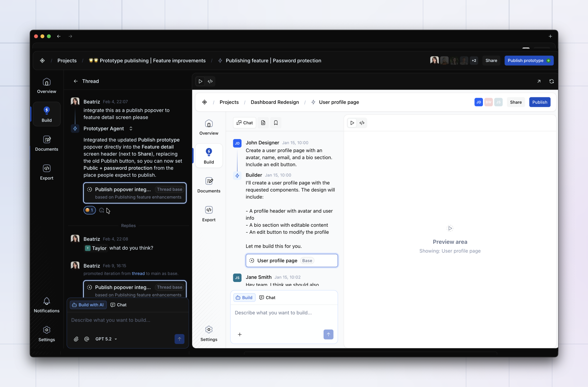
Task: Click the blue Publish button in the prototype
Action: 539,102
